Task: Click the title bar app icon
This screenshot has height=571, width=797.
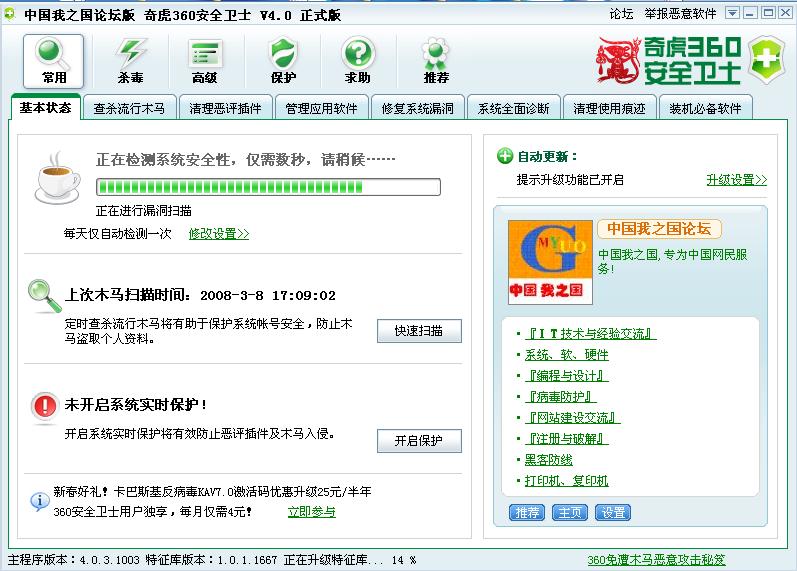Action: click(9, 14)
